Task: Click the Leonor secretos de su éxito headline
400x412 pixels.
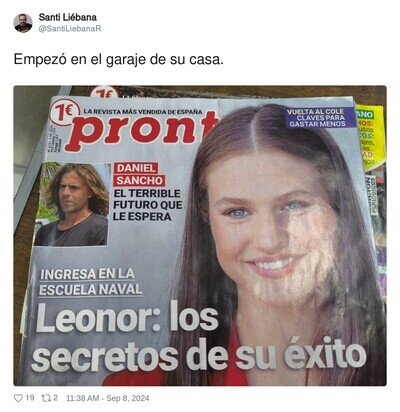Action: 200,336
